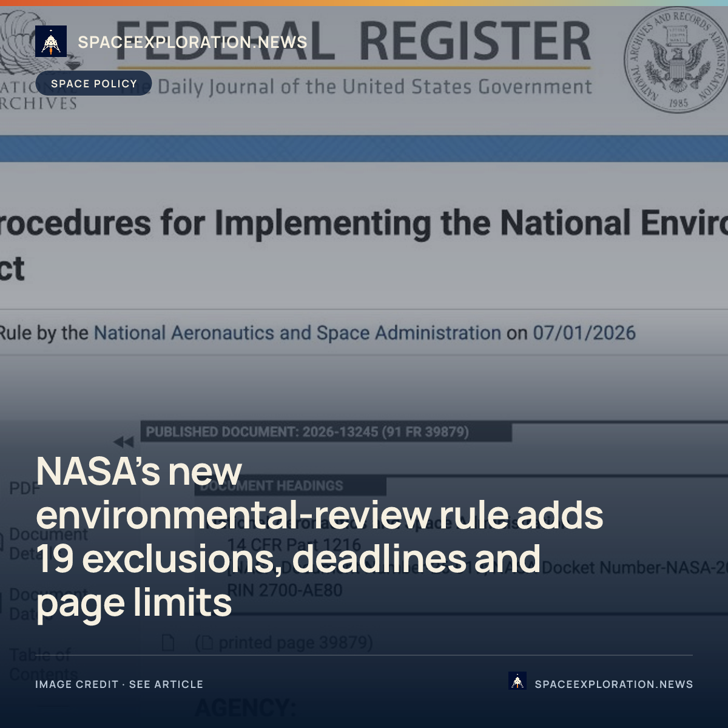
Task: Open the National Aeronautics and Space Administration link
Action: point(297,333)
